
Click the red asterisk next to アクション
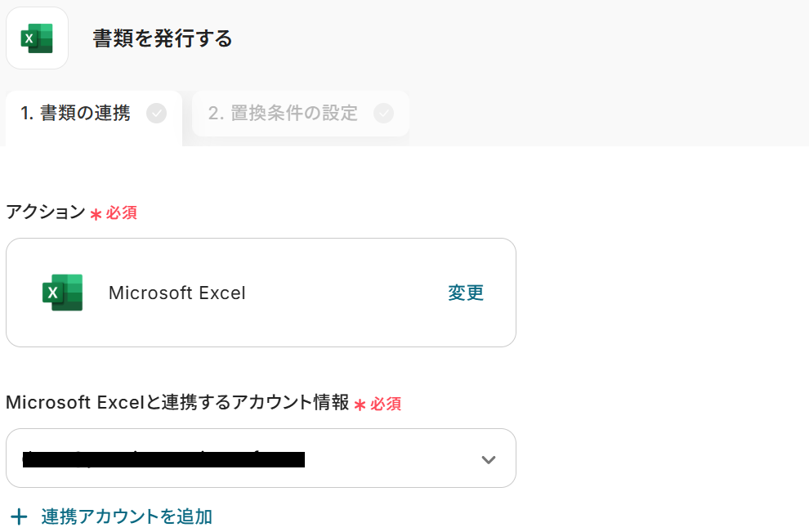coord(96,214)
